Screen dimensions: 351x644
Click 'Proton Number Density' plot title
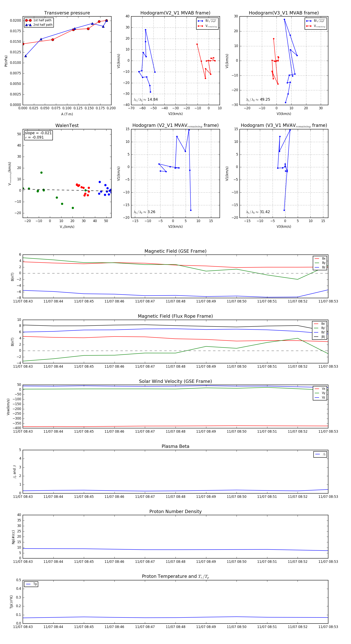coord(175,511)
